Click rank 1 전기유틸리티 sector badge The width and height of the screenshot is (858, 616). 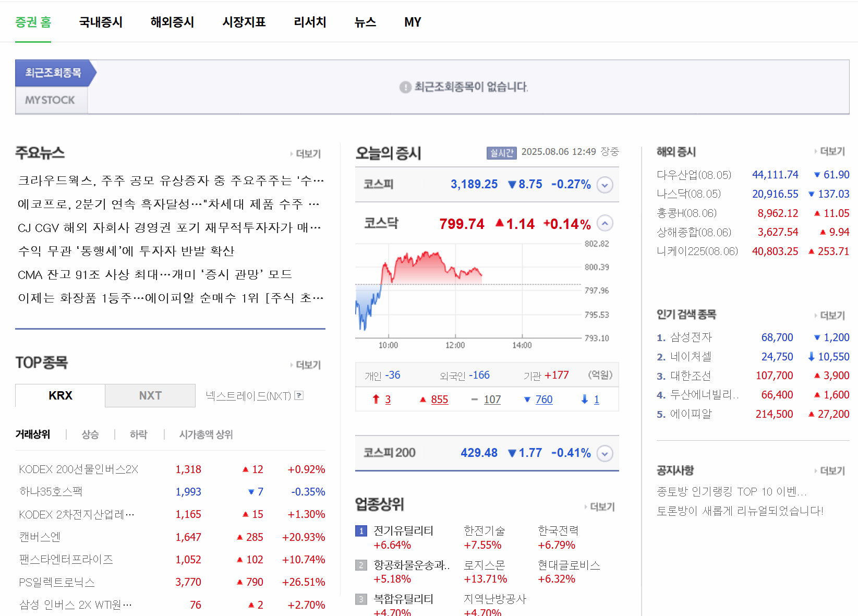click(361, 531)
